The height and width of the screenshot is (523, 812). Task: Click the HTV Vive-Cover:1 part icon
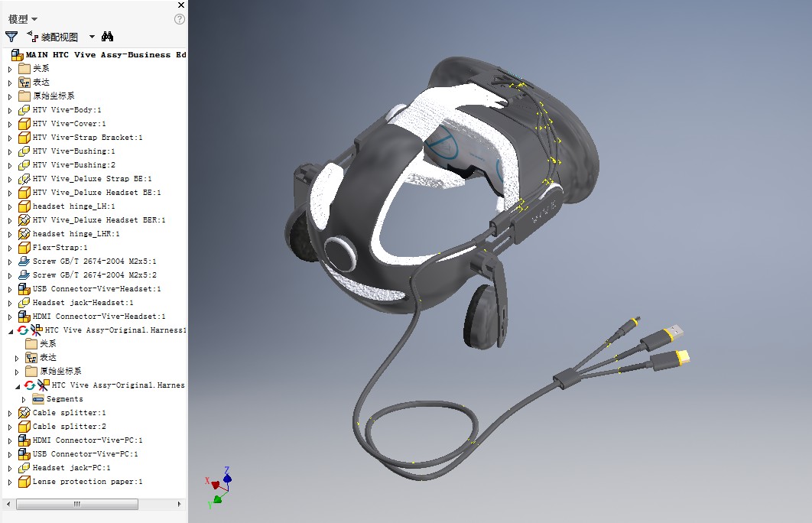point(24,124)
